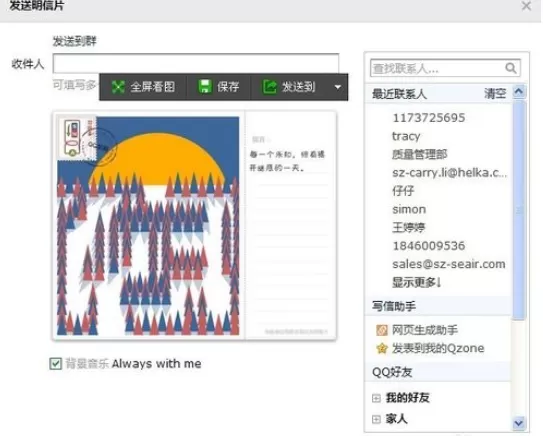543x436 pixels.
Task: Click the contact list scroll up arrow
Action: pyautogui.click(x=519, y=91)
